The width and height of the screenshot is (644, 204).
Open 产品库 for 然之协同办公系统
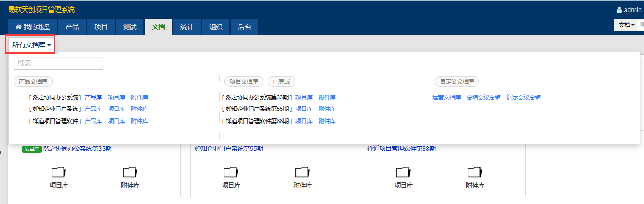coord(93,97)
